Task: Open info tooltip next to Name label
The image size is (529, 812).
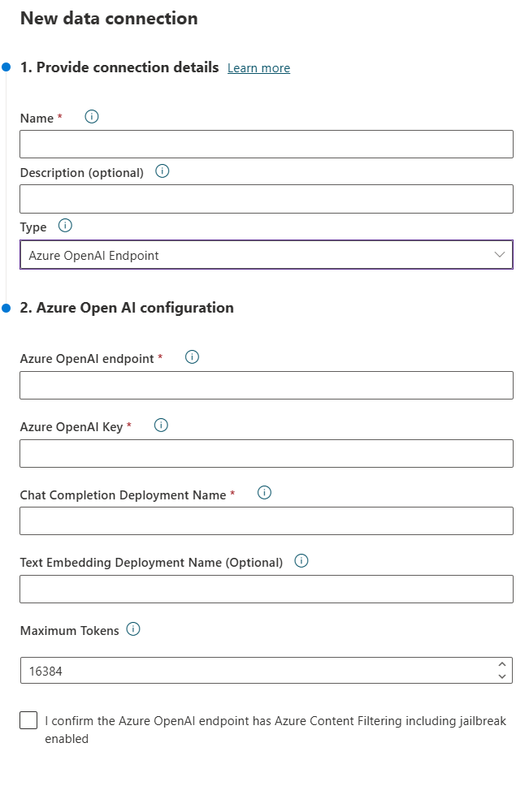Action: [x=92, y=116]
